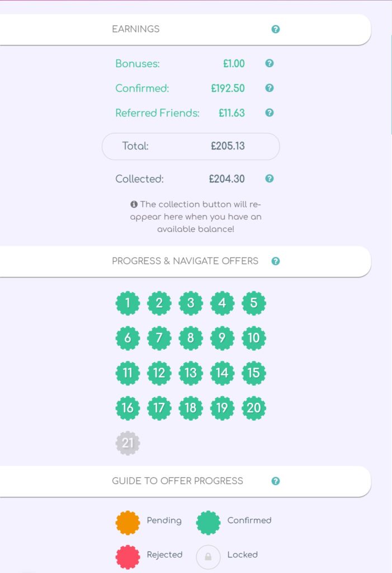Select offer badge number 17
The image size is (392, 573).
pyautogui.click(x=159, y=408)
